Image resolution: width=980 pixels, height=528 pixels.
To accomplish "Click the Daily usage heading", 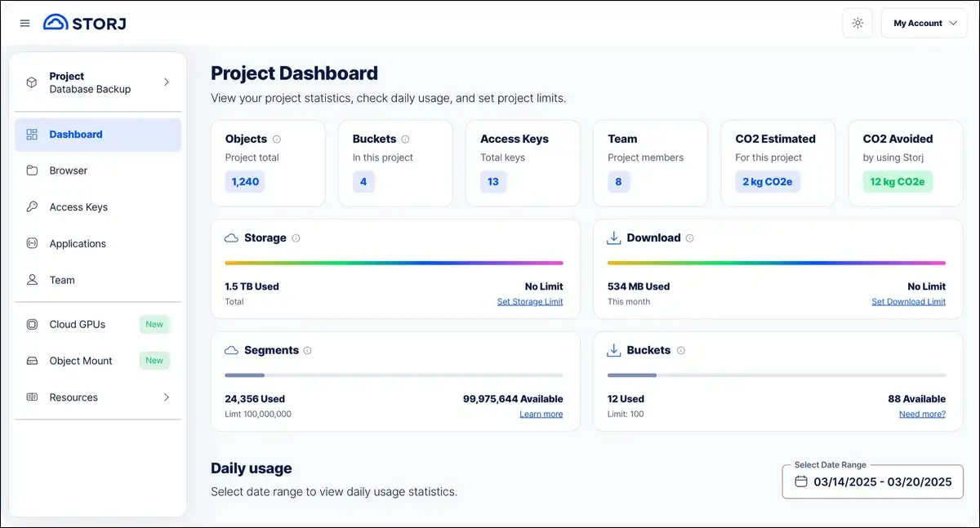I will pos(252,468).
